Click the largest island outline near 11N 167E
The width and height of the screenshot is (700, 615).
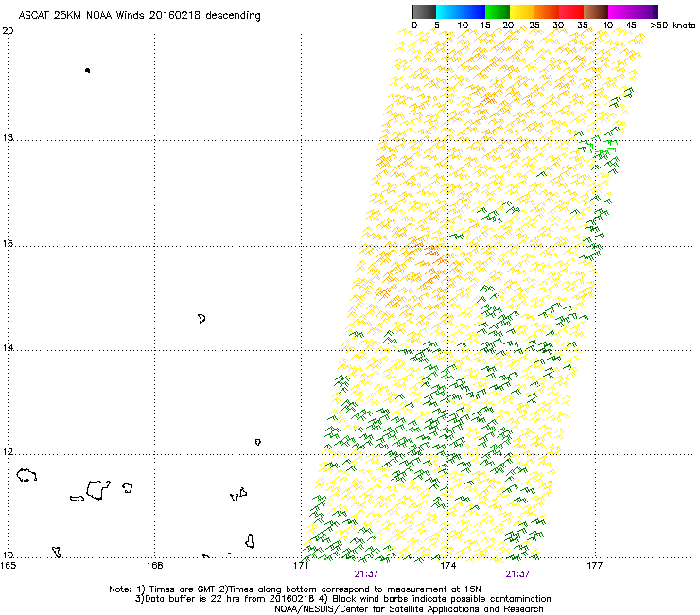[98, 490]
